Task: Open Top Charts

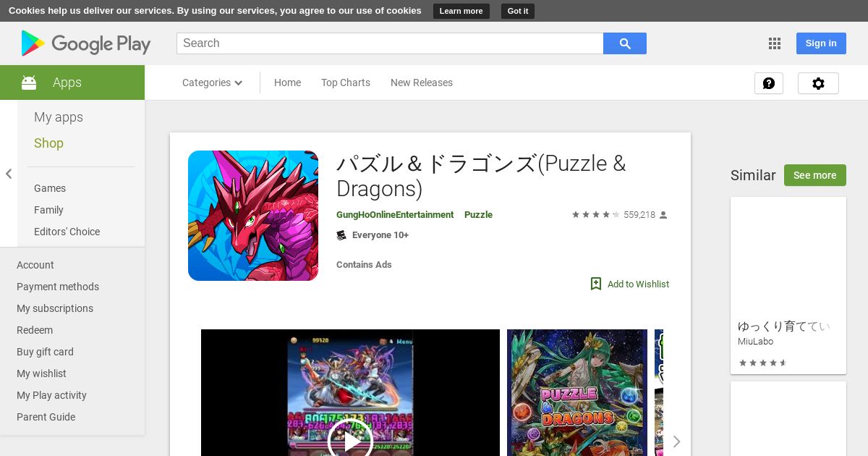Action: [x=346, y=83]
